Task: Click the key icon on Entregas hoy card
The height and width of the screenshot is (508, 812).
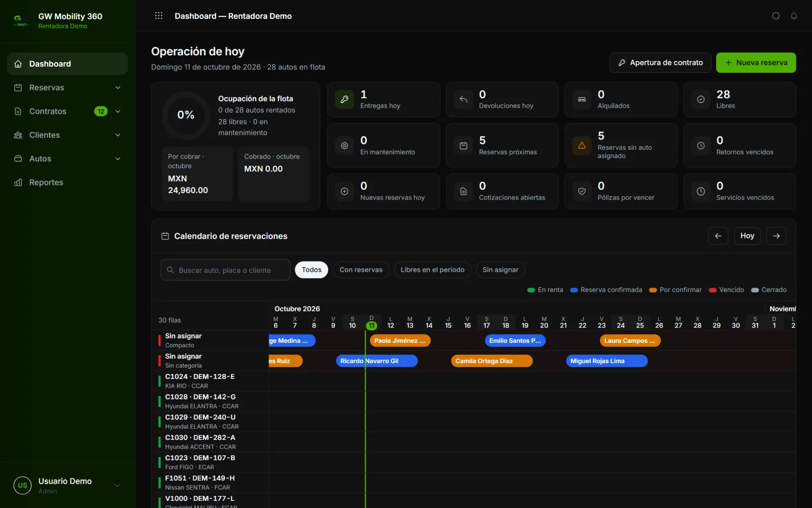Action: coord(345,100)
